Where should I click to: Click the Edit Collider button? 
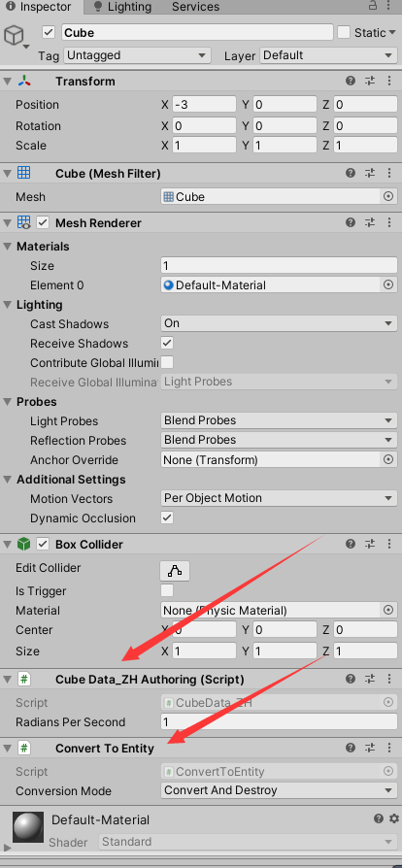(175, 570)
